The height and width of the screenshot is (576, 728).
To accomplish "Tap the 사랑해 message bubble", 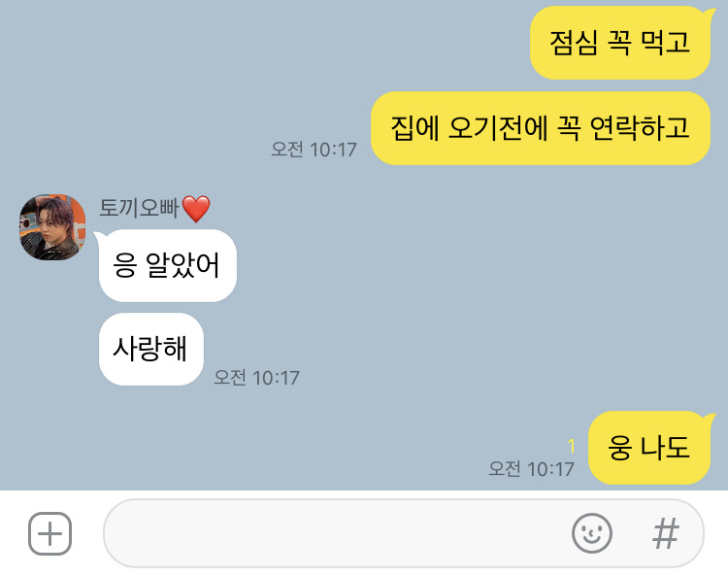I will tap(150, 349).
